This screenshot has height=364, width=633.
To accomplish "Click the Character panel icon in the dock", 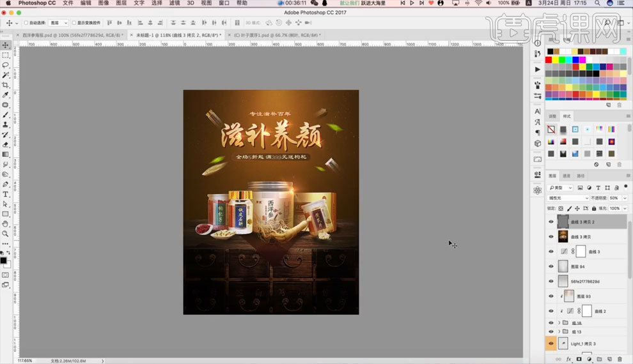I will (537, 111).
